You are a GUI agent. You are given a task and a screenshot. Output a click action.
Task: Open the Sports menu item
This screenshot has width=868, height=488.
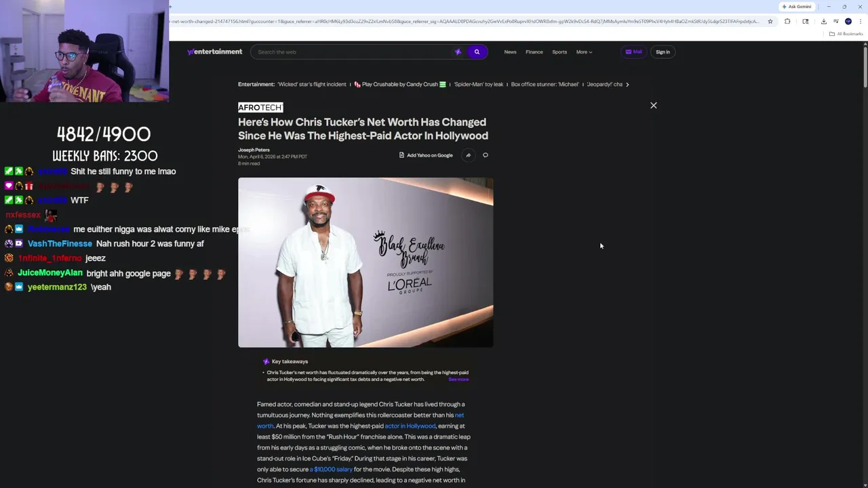click(559, 52)
